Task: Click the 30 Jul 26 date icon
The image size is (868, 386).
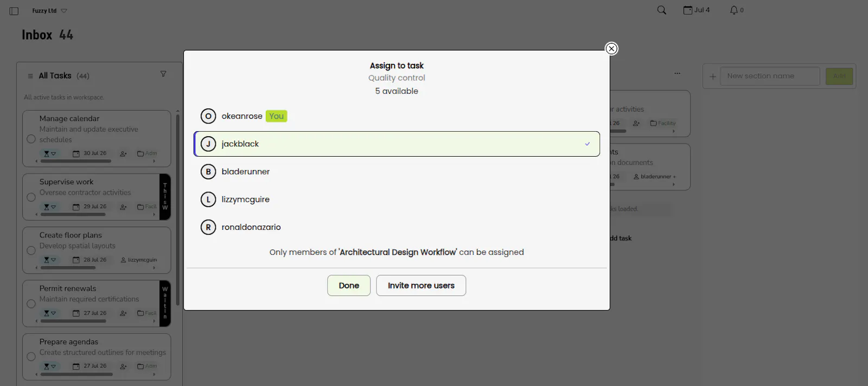Action: (x=76, y=153)
